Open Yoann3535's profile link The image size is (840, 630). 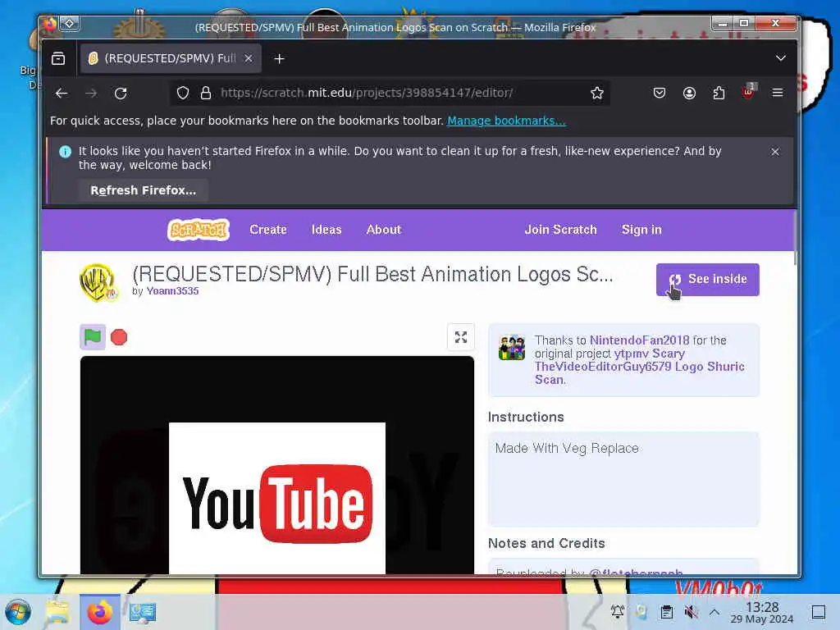(x=172, y=291)
